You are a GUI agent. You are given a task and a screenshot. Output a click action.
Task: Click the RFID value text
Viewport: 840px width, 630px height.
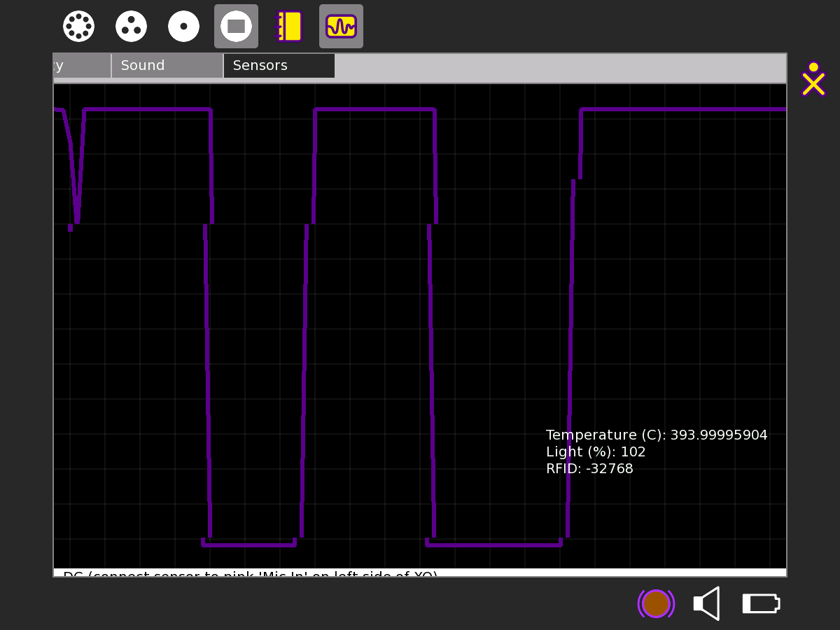pos(589,469)
